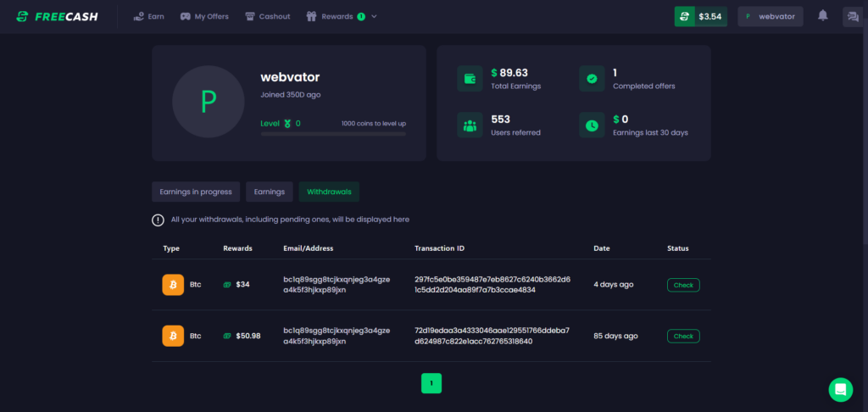Image resolution: width=868 pixels, height=412 pixels.
Task: Open the Earn menu item
Action: 149,17
